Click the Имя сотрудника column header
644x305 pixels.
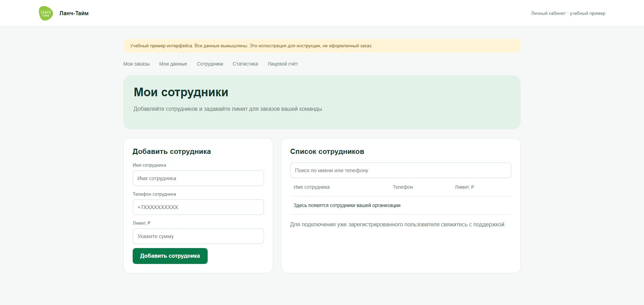pos(312,187)
